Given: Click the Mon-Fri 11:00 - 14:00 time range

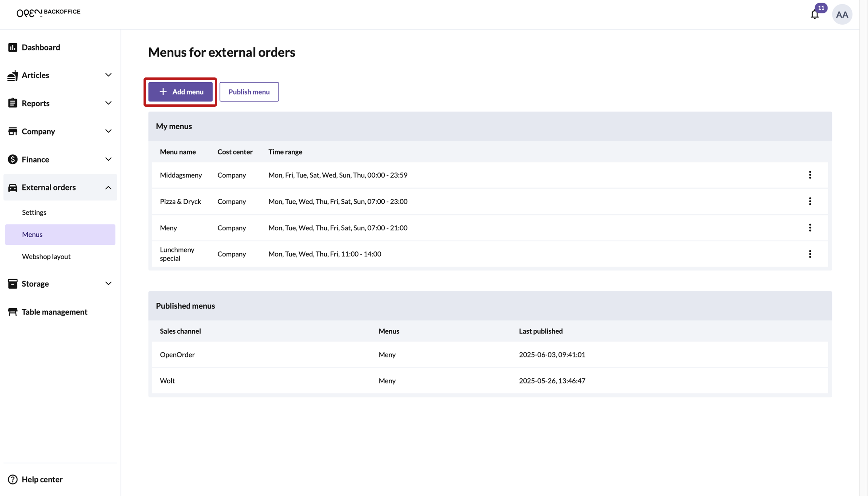Looking at the screenshot, I should click(x=325, y=254).
